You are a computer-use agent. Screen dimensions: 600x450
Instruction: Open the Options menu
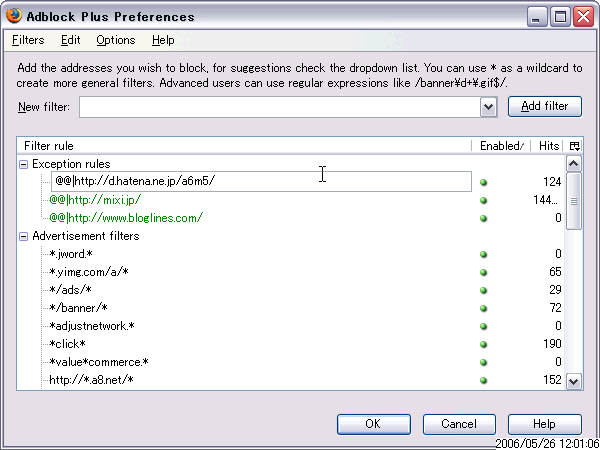tap(116, 40)
